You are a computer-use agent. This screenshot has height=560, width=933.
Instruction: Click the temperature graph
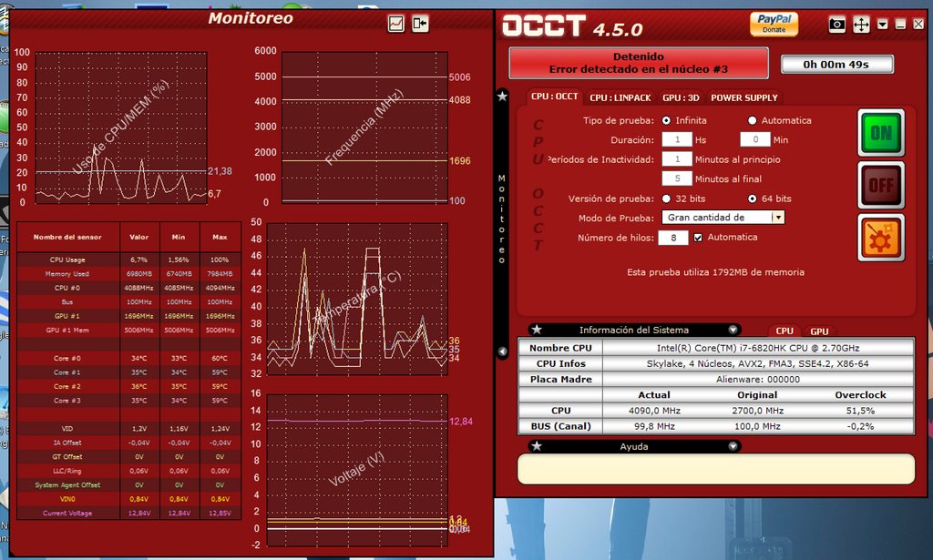click(357, 299)
